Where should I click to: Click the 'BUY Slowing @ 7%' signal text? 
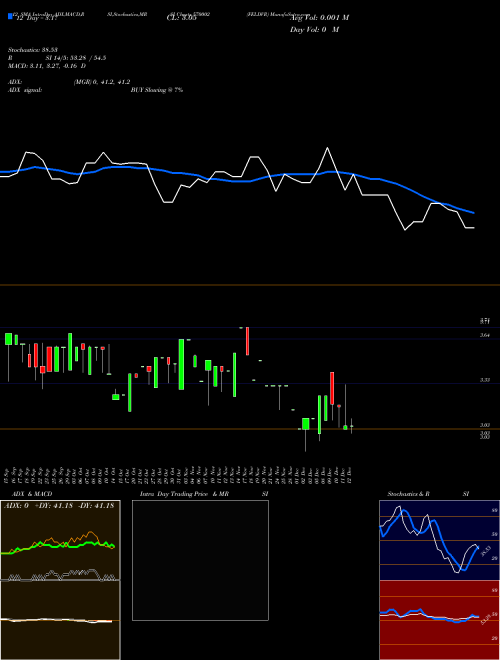coord(157,90)
